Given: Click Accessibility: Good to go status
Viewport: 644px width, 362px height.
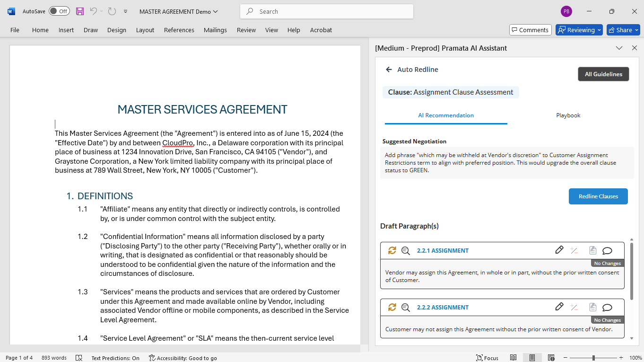Looking at the screenshot, I should point(183,358).
